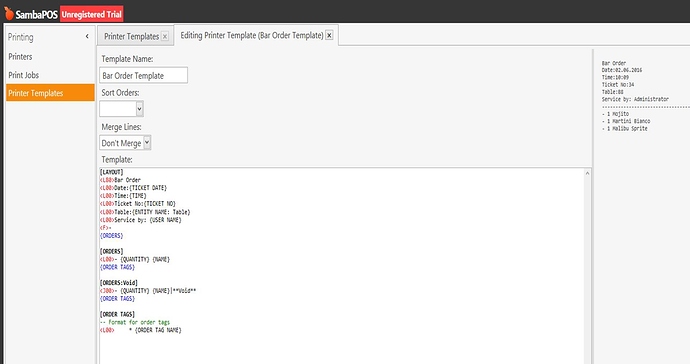This screenshot has width=690, height=364.
Task: Collapse the Printing sidebar with the chevron
Action: 87,37
